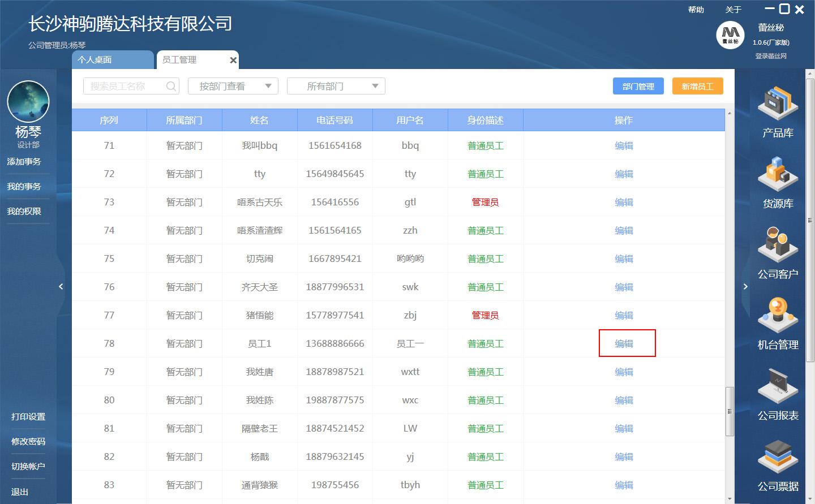This screenshot has height=504, width=815.
Task: Click the table scrollbar up arrow
Action: tap(730, 113)
